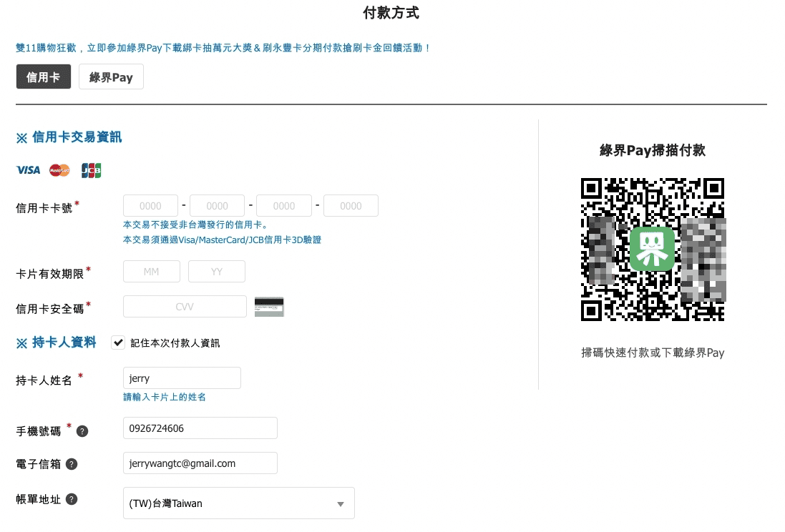The height and width of the screenshot is (532, 785).
Task: Open help icon beside 帳單地址
Action: point(72,499)
